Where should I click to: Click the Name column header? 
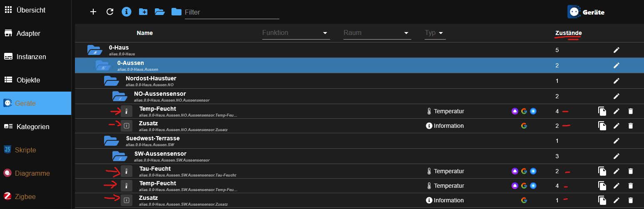tap(145, 33)
